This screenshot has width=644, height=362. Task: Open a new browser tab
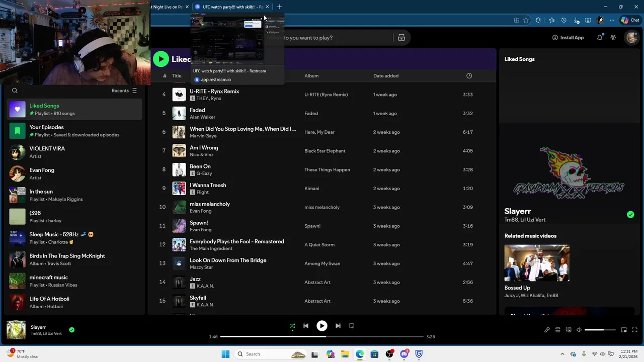[x=279, y=7]
